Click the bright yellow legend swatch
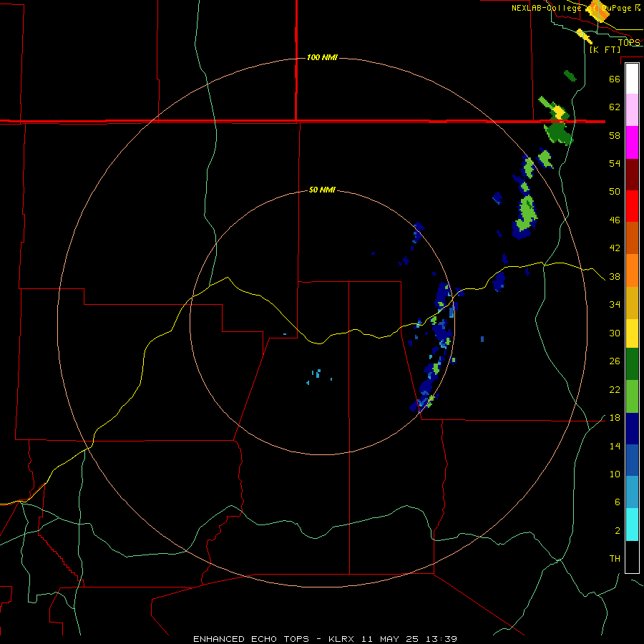Screen dimensions: 644x644 tap(632, 333)
